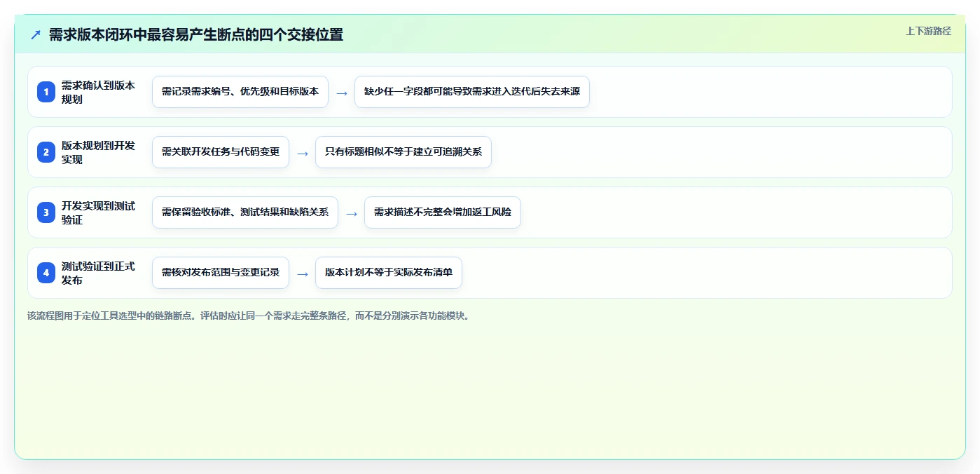The image size is (980, 474).
Task: Click the step label 版本规划到开发实现
Action: pyautogui.click(x=98, y=152)
